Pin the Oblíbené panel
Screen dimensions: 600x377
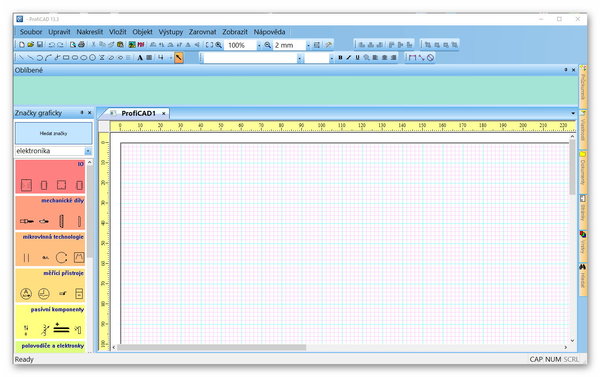click(x=566, y=70)
